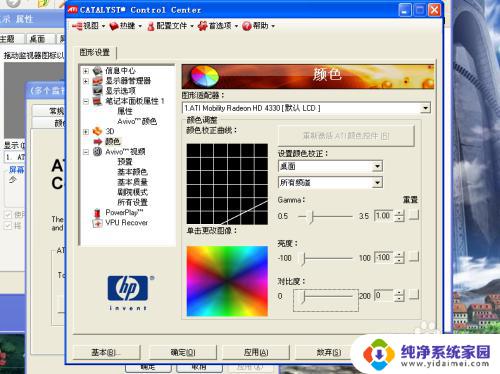Select 预置 under Avivo 视频

click(125, 162)
